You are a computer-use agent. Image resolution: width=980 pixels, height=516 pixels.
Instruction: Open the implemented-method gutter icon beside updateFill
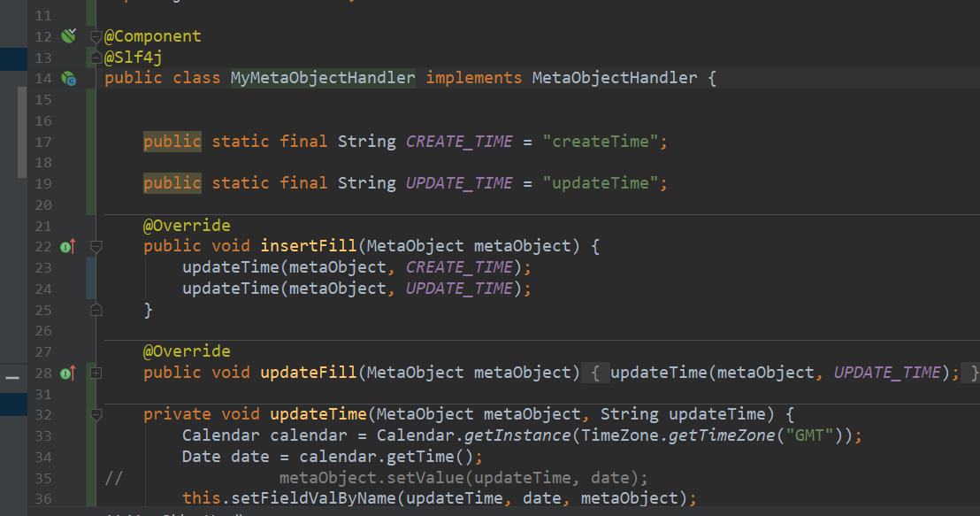(68, 374)
